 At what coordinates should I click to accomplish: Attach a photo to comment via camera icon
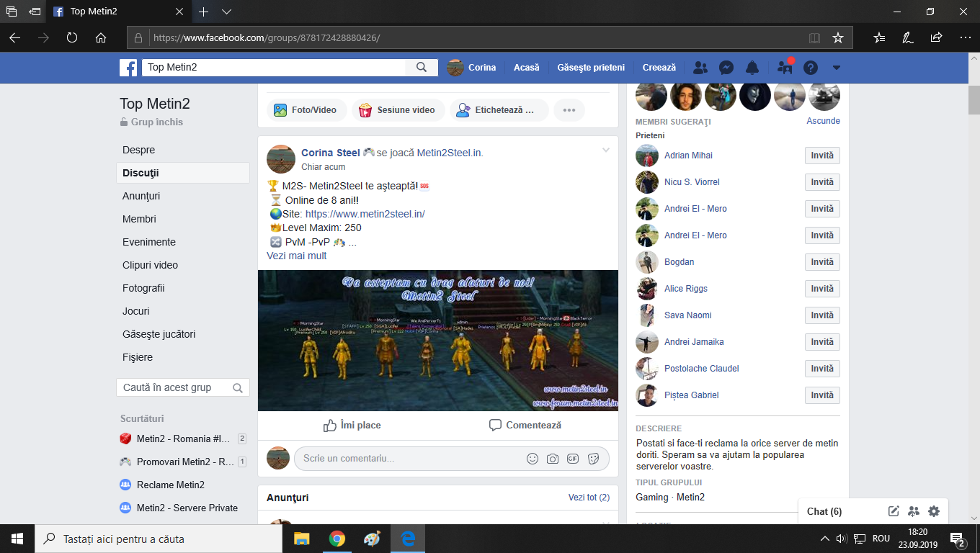tap(553, 459)
